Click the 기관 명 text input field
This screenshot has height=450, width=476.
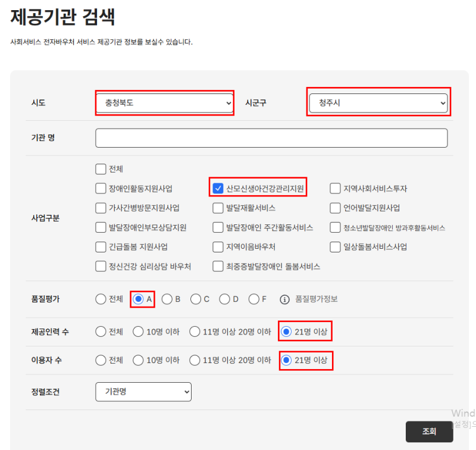coord(271,138)
